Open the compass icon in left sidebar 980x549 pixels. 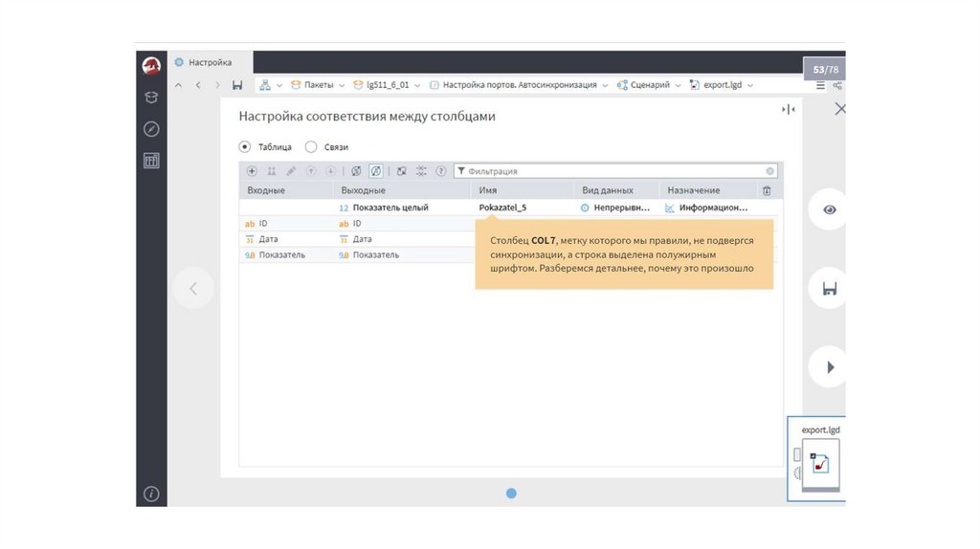point(151,129)
